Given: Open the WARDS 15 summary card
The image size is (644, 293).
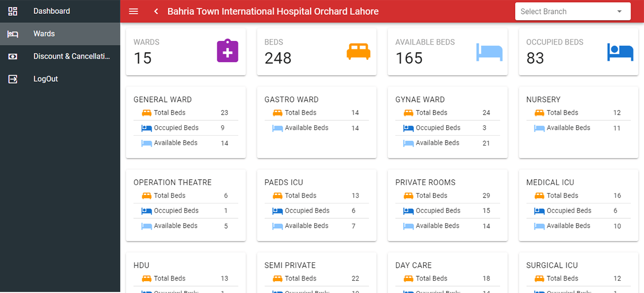Looking at the screenshot, I should click(x=186, y=52).
